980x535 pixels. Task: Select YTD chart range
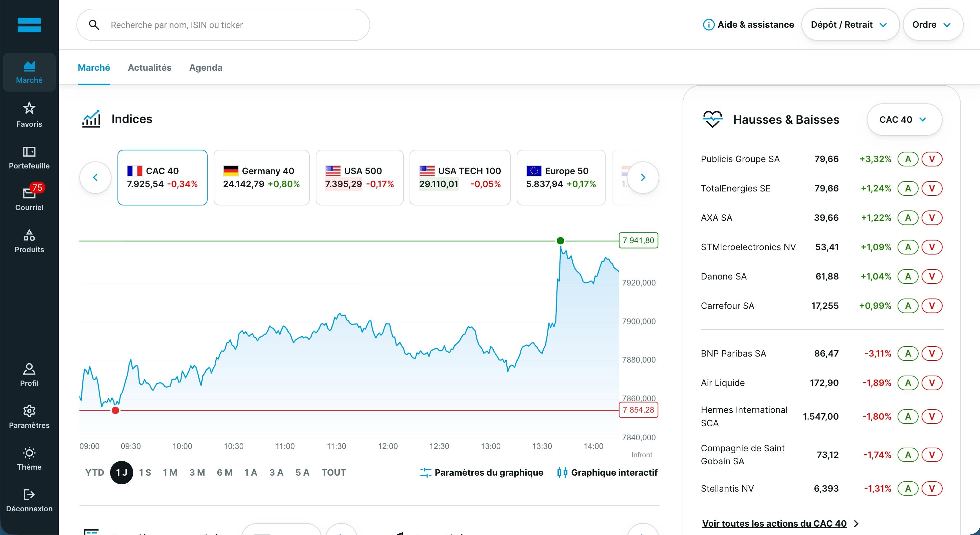pyautogui.click(x=95, y=473)
